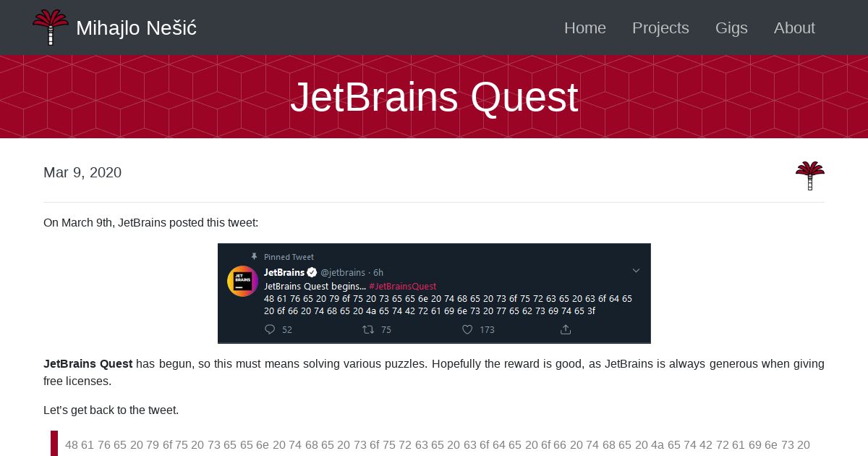Image resolution: width=868 pixels, height=456 pixels.
Task: Click the palm tree logo in the navbar
Action: (x=51, y=28)
